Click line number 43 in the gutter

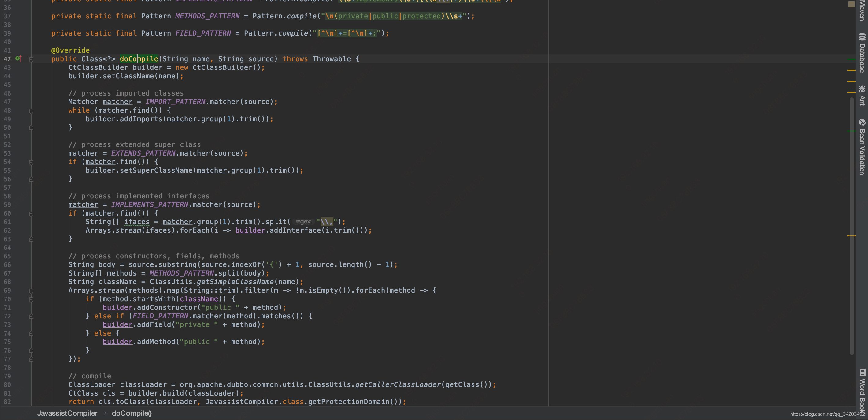7,67
